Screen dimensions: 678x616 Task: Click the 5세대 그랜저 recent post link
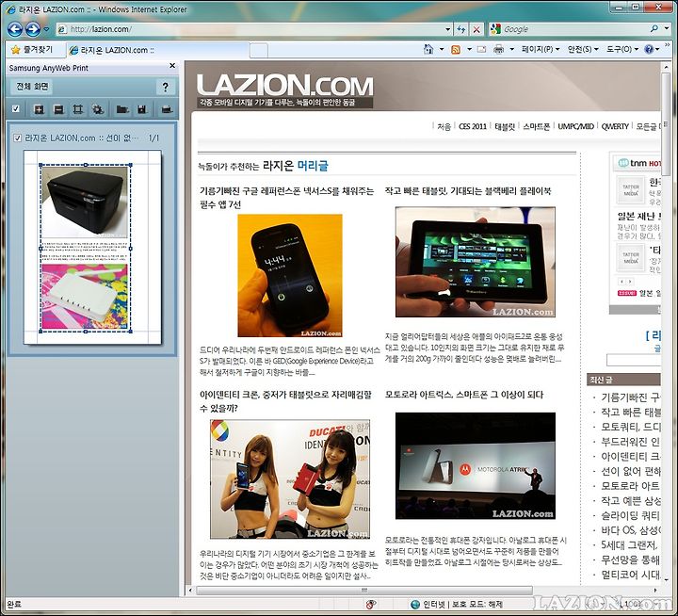click(x=630, y=544)
